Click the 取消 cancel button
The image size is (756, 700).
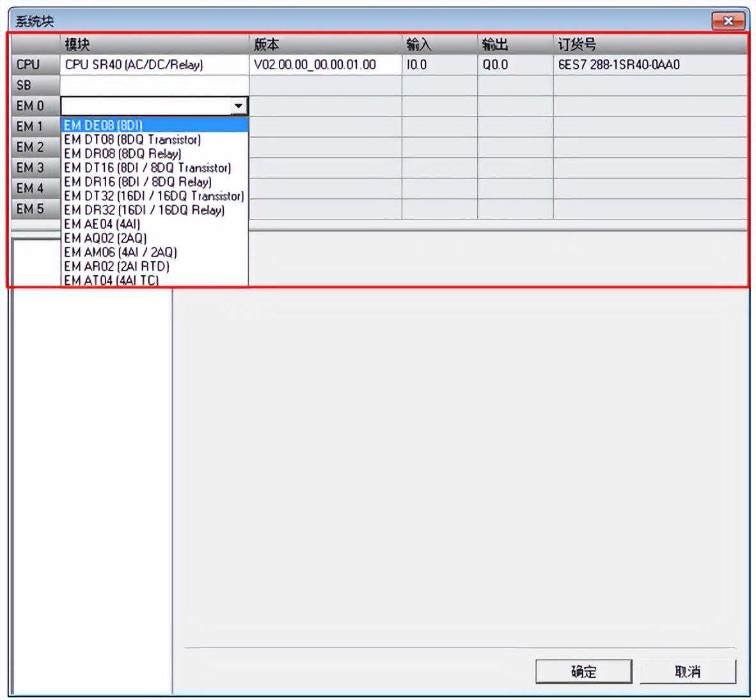tap(688, 671)
